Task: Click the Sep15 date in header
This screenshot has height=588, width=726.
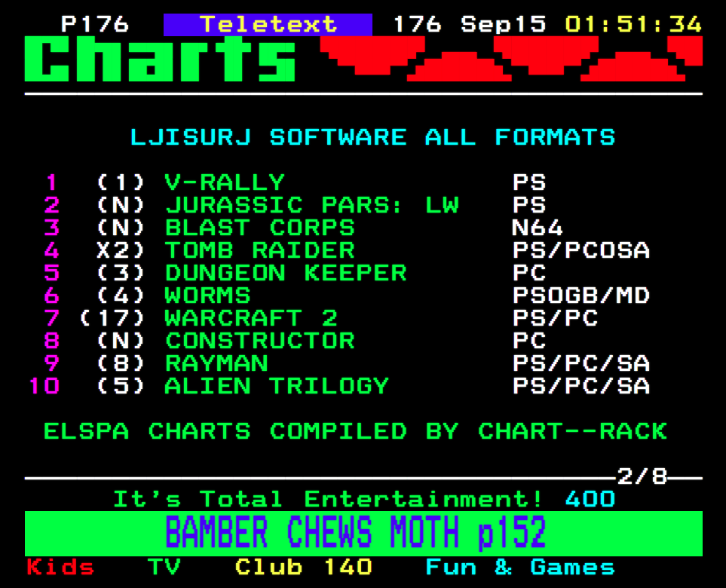Action: (x=503, y=24)
